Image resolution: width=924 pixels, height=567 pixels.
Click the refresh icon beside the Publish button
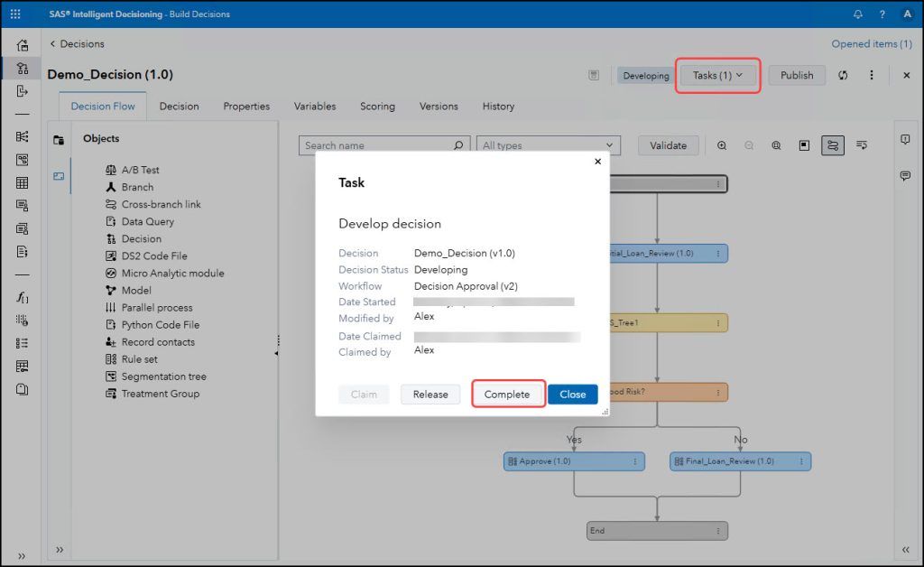[x=842, y=75]
